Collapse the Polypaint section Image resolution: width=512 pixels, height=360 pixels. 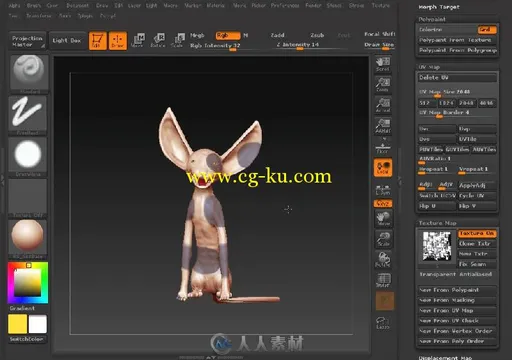432,19
